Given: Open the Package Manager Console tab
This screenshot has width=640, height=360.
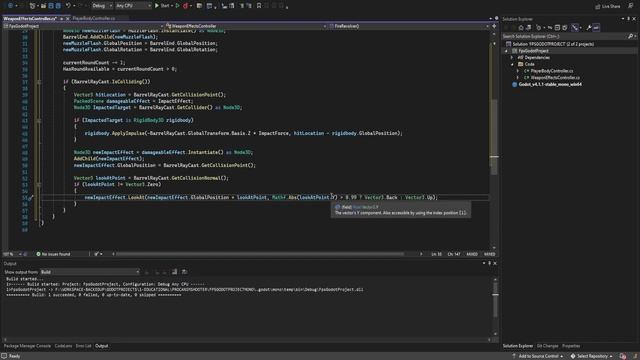Looking at the screenshot, I should 27,346.
